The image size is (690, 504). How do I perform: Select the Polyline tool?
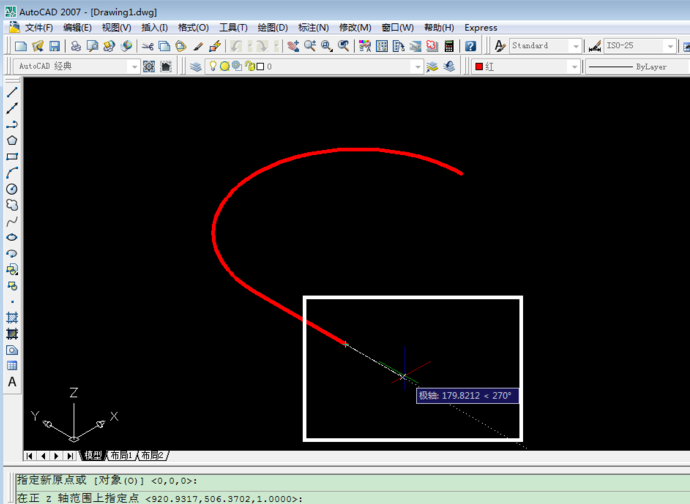click(12, 125)
